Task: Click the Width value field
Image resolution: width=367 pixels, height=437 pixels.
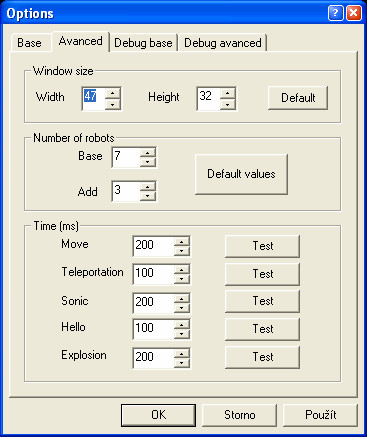Action: [94, 99]
